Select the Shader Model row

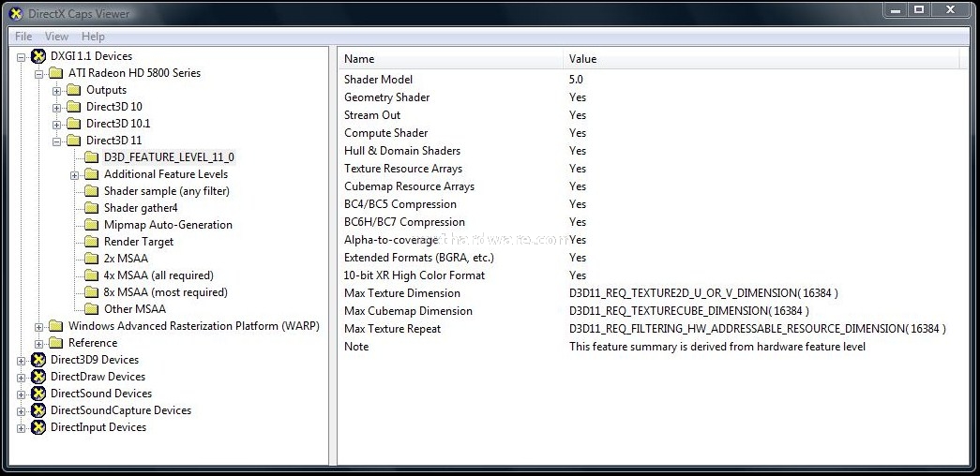[x=653, y=80]
